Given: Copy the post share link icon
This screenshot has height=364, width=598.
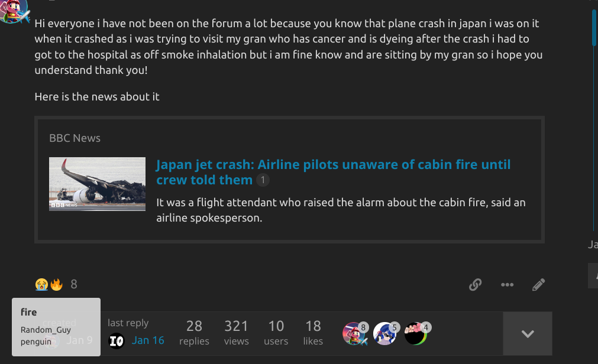Looking at the screenshot, I should click(475, 285).
